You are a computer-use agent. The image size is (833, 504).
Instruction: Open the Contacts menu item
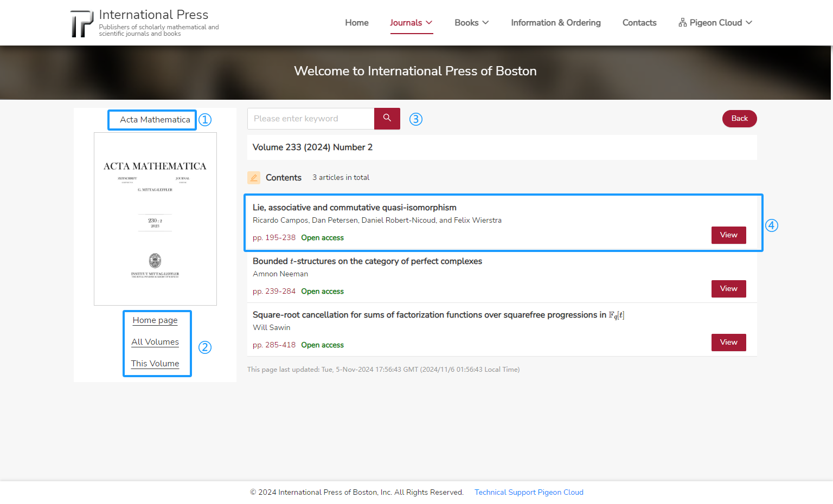[639, 23]
